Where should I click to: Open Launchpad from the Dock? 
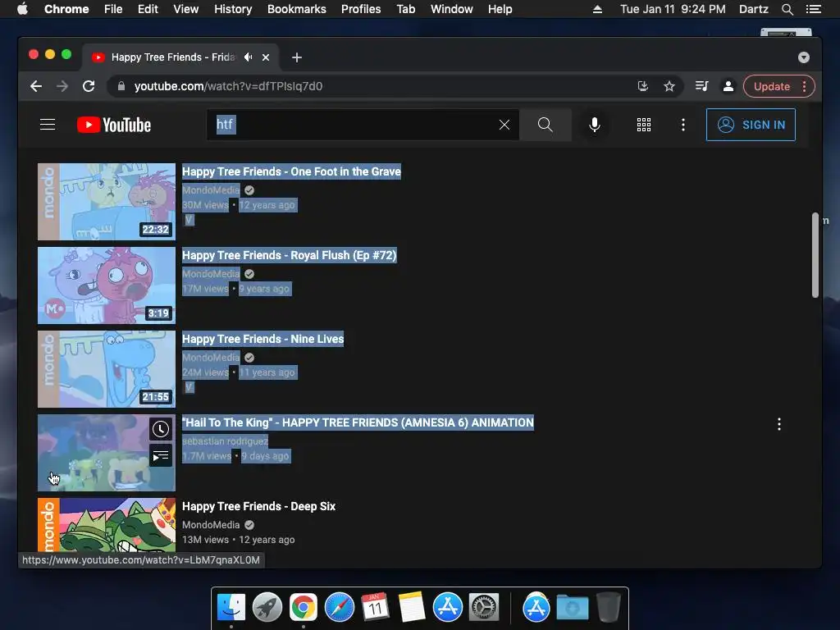click(x=267, y=608)
